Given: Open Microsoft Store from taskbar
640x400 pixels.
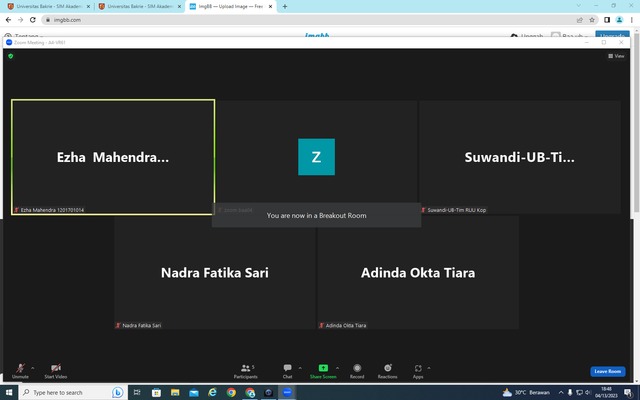Looking at the screenshot, I should pos(156,392).
